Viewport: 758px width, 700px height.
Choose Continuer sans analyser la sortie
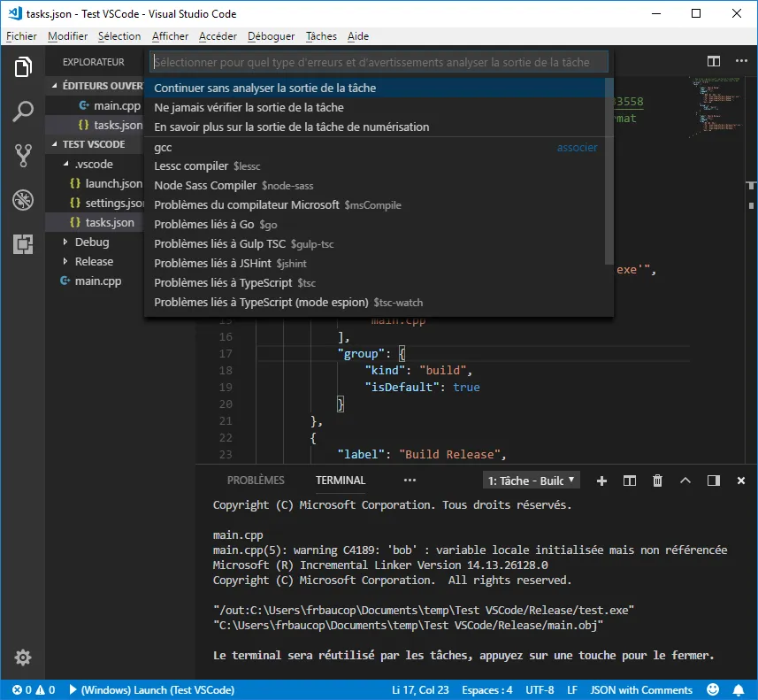tap(375, 88)
